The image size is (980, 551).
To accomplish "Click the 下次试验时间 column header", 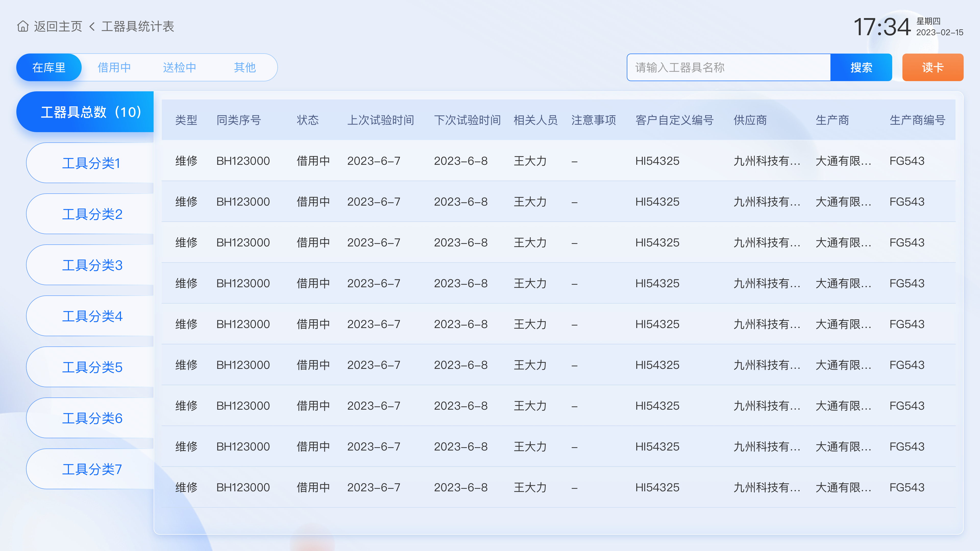I will 467,120.
